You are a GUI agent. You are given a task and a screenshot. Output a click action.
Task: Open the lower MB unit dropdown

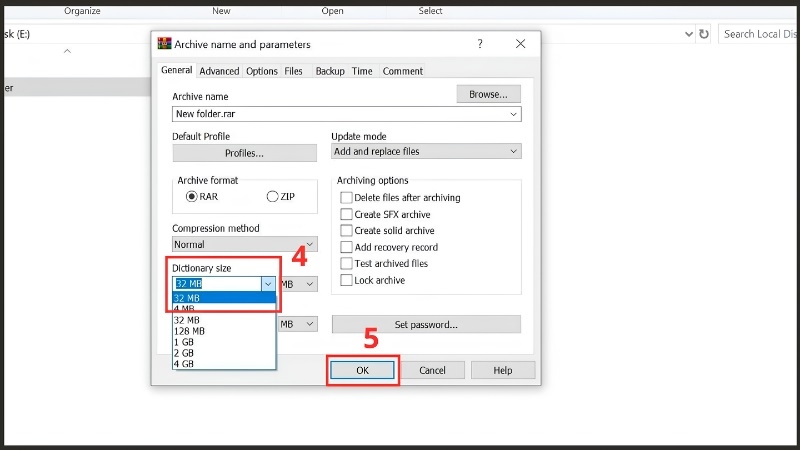pyautogui.click(x=298, y=324)
